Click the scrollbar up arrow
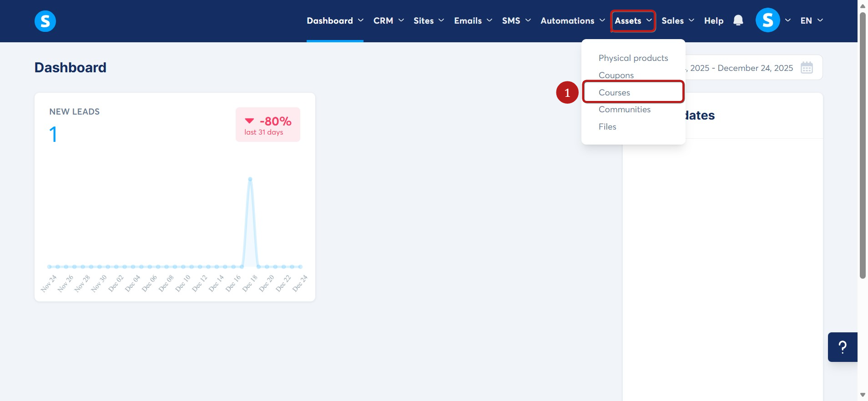This screenshot has height=401, width=868. point(863,6)
